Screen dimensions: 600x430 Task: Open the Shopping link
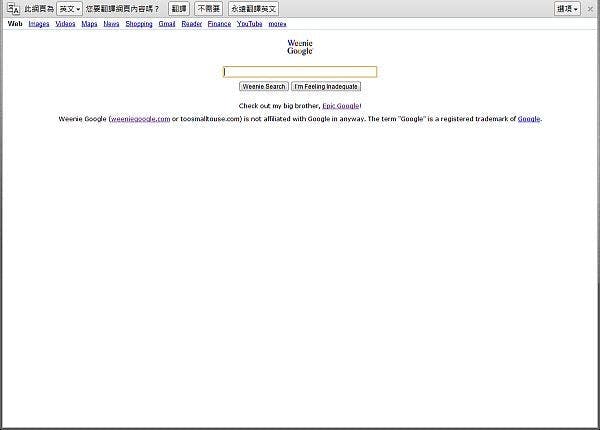click(139, 24)
